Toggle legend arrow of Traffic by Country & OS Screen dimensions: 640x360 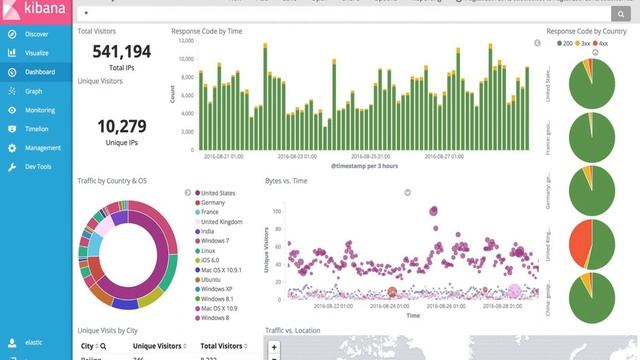pyautogui.click(x=187, y=193)
